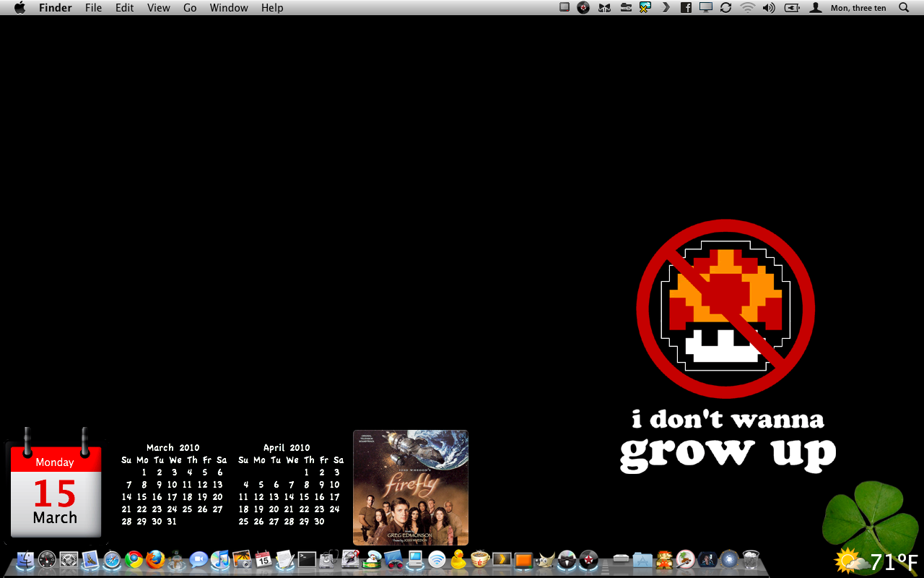Screen dimensions: 924x578
Task: Open Spotlight search magnifier in menu bar
Action: [x=904, y=8]
